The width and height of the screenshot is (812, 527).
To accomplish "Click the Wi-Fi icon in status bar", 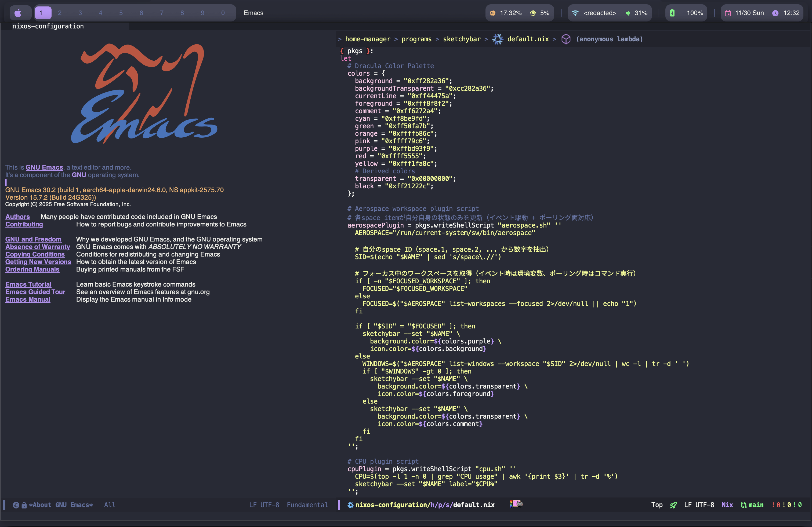I will coord(575,13).
